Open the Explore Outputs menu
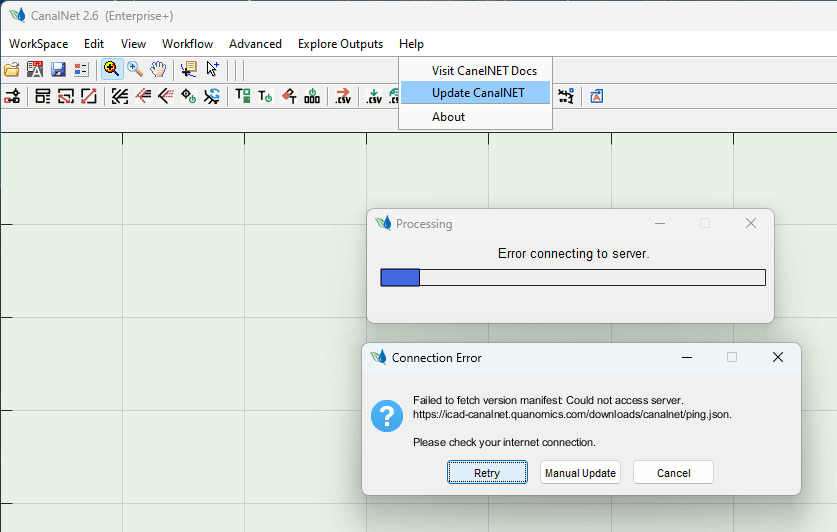Screen dimensions: 837x532 coord(340,44)
